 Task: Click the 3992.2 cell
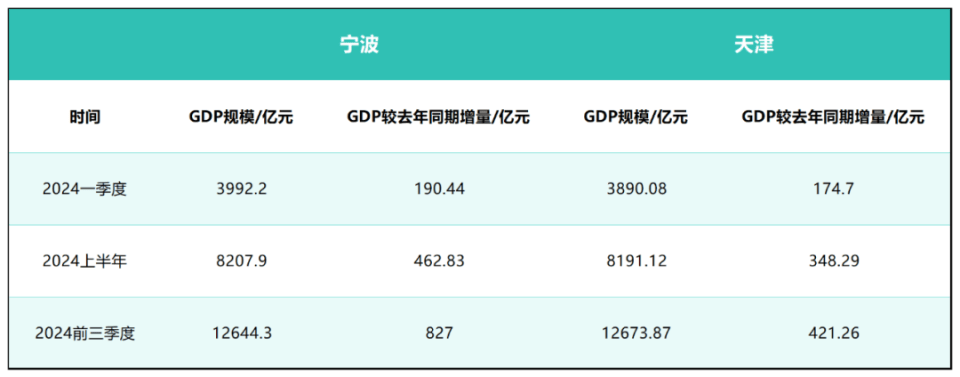[x=241, y=189]
